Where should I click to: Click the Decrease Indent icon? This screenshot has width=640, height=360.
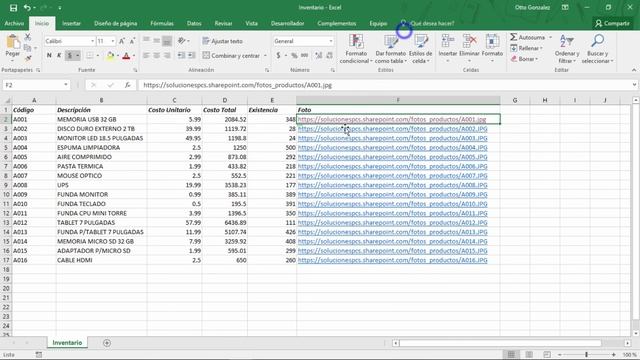click(181, 56)
